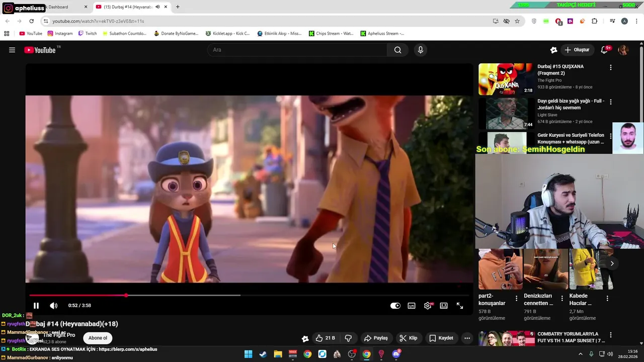Open the Dayı geldi bize yağlı thumbnail

(506, 114)
